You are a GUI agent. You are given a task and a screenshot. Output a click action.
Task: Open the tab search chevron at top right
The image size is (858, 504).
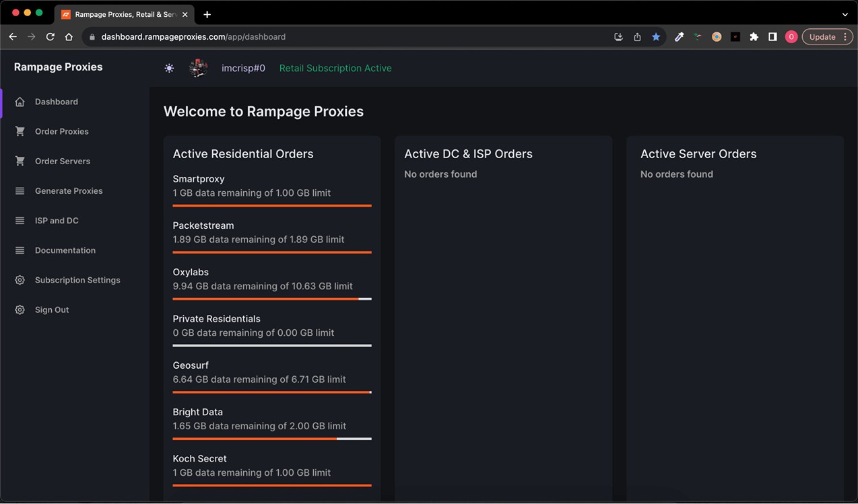pos(845,14)
